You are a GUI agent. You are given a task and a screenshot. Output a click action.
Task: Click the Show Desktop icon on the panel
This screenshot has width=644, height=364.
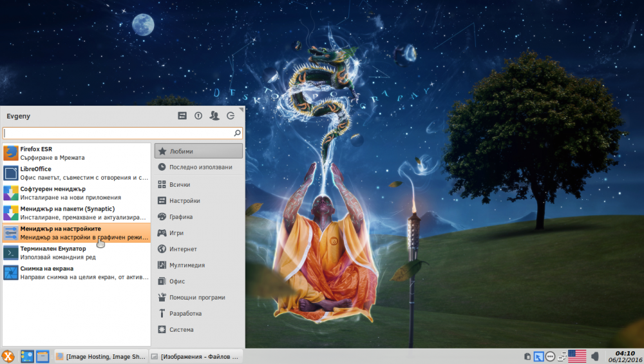tap(26, 356)
